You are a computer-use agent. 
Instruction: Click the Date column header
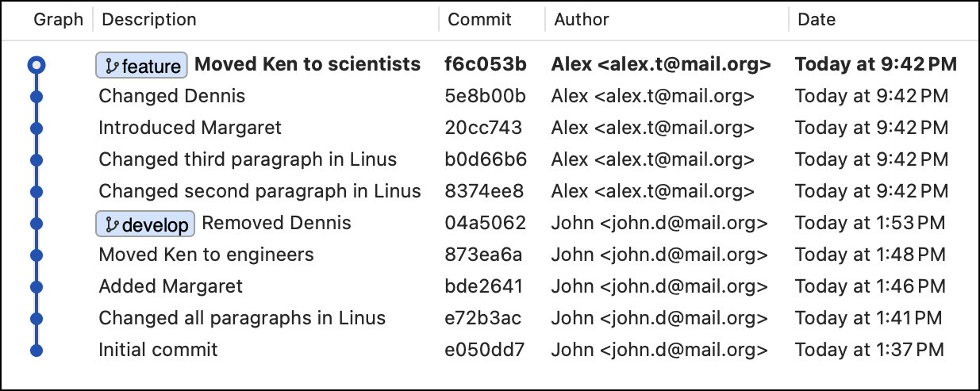(x=817, y=20)
